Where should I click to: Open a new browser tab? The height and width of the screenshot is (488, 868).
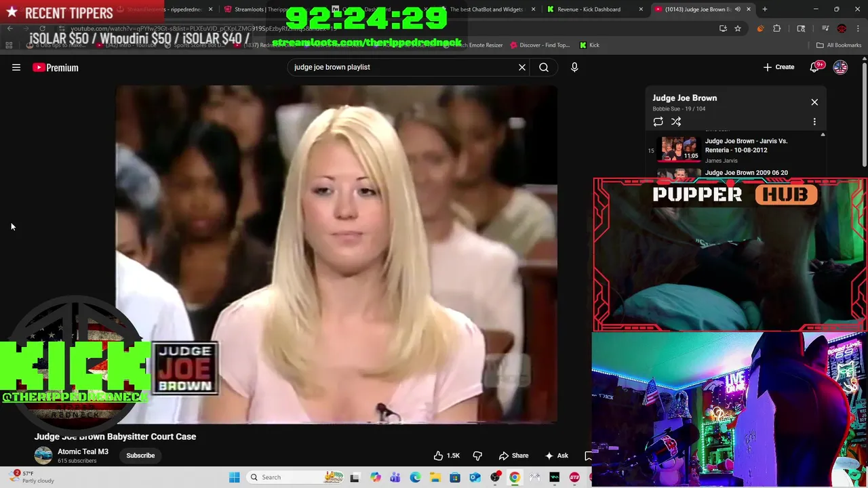click(x=764, y=9)
